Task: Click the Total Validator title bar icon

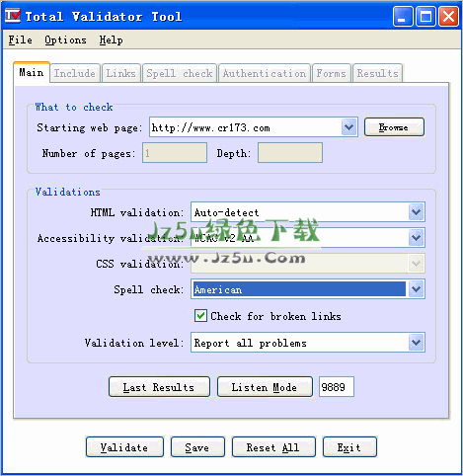Action: (x=13, y=16)
